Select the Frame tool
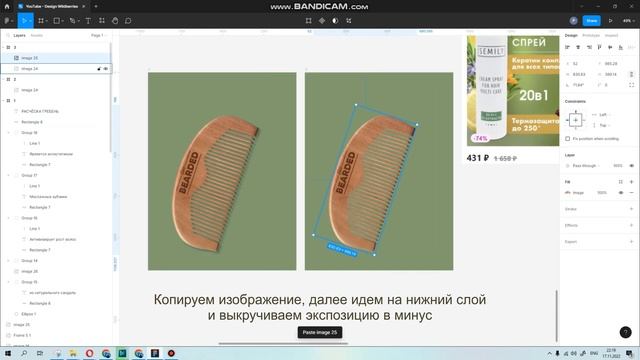The image size is (640, 360). point(41,20)
